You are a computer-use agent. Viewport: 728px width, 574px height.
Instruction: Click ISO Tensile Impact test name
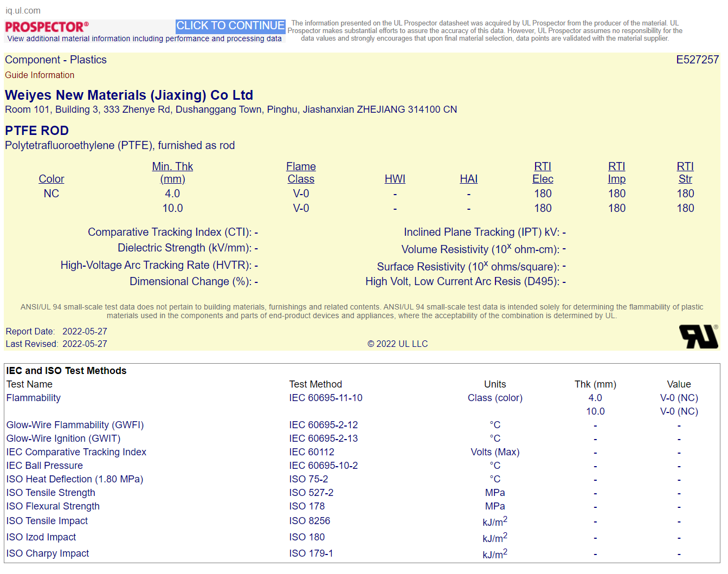coord(47,521)
